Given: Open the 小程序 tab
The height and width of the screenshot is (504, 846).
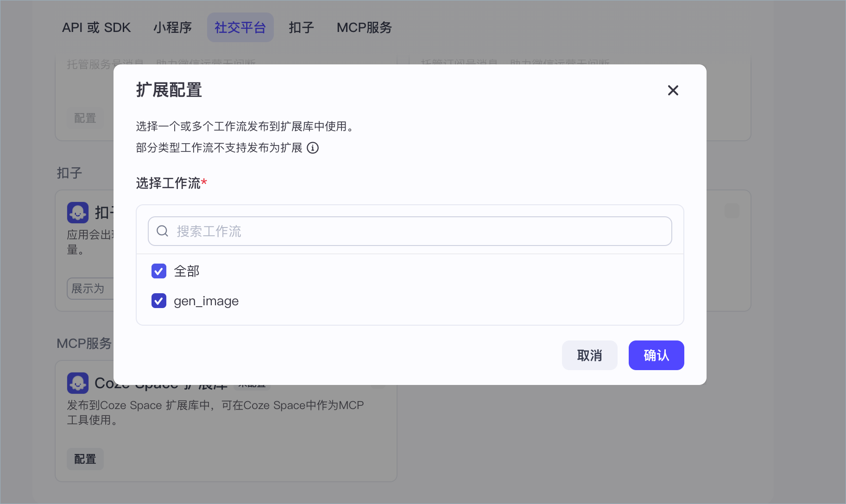Looking at the screenshot, I should (x=172, y=28).
